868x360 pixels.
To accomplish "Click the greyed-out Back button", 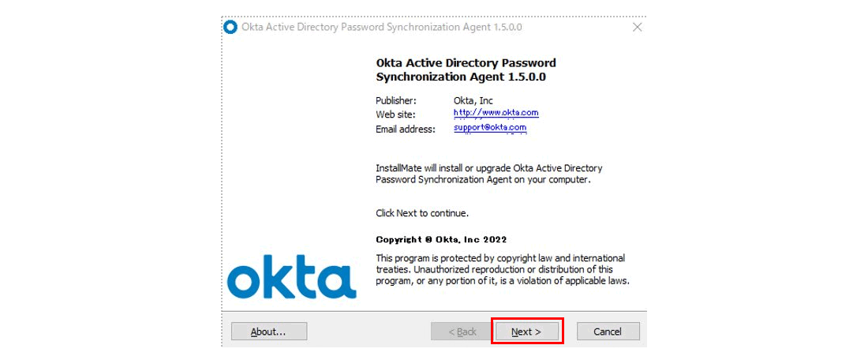I will (462, 332).
